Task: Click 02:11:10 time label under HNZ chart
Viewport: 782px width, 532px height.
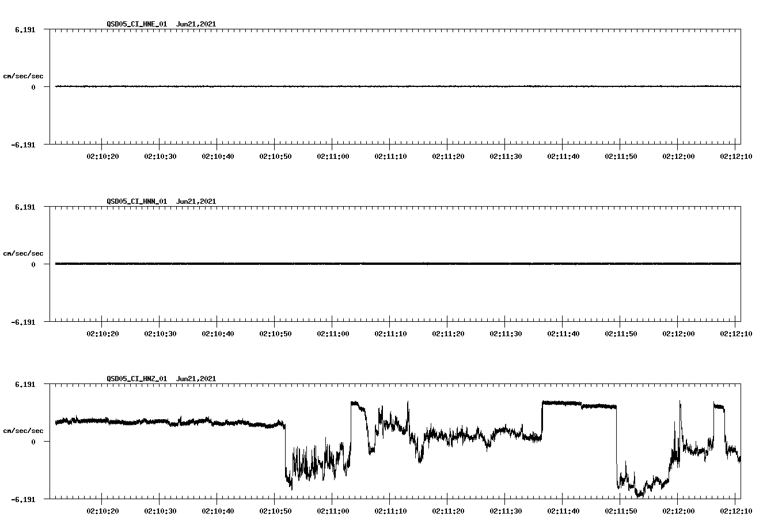Action: pyautogui.click(x=390, y=511)
